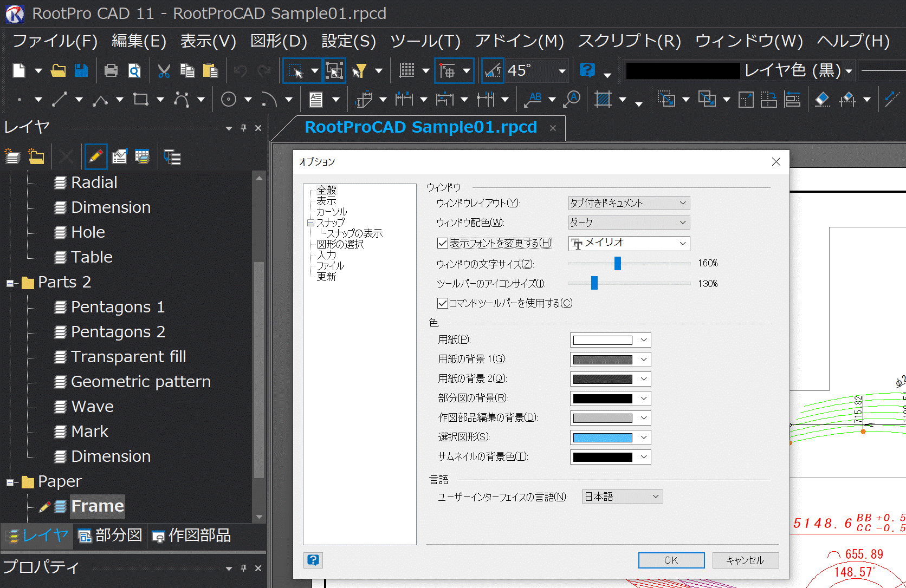Select 図形の選択 in options tree
This screenshot has height=588, width=906.
[340, 244]
